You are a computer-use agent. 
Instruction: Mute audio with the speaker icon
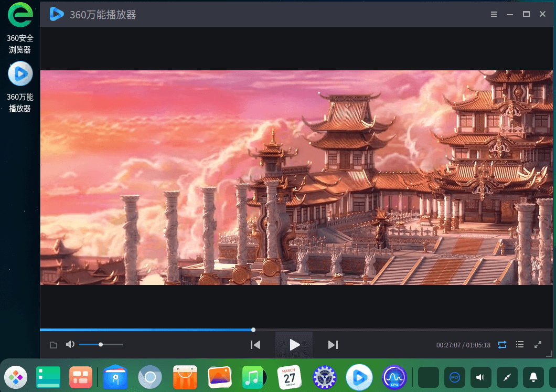tap(70, 344)
